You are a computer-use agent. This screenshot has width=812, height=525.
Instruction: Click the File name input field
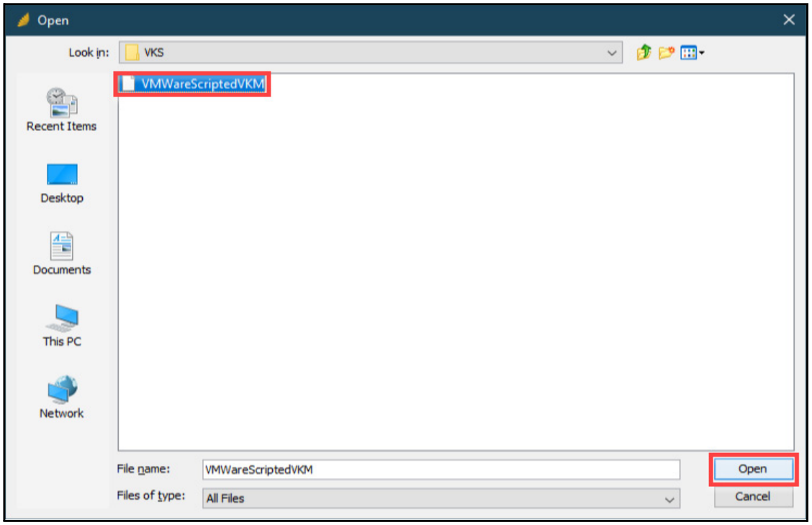(441, 470)
